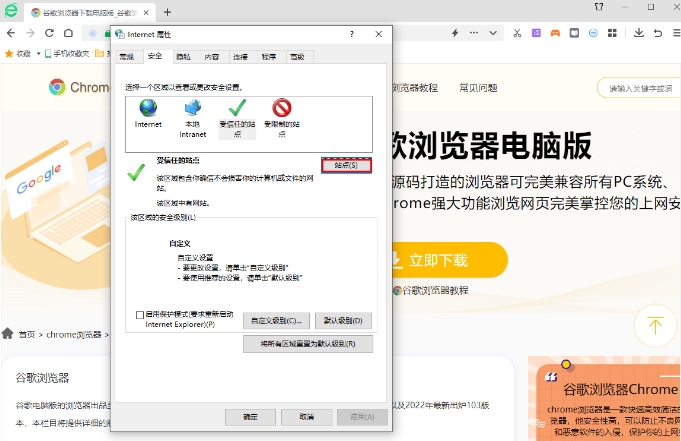Open the folder icon in bookmarks bar
The width and height of the screenshot is (681, 441).
(99, 53)
